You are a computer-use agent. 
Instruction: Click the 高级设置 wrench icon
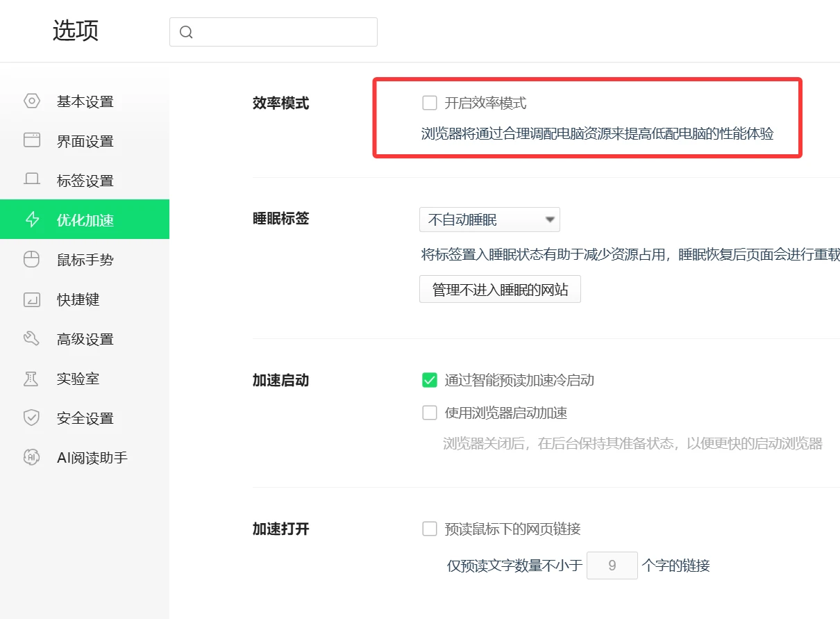pos(32,339)
